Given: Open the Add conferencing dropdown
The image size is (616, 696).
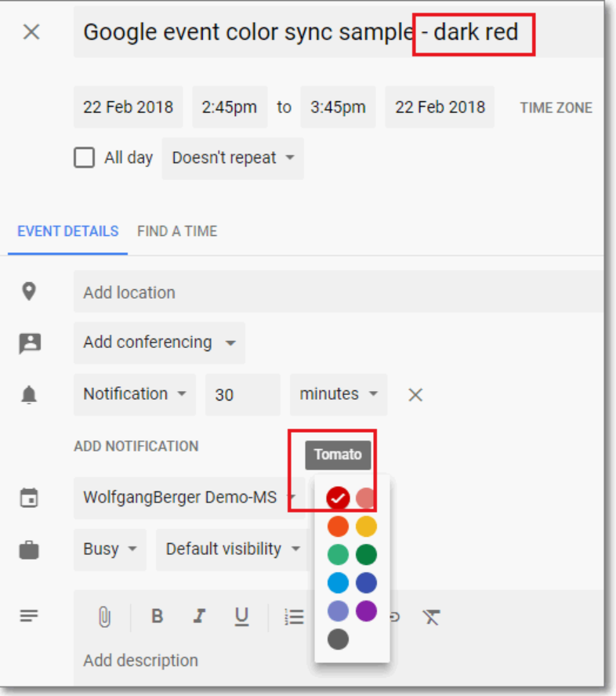Looking at the screenshot, I should 159,343.
